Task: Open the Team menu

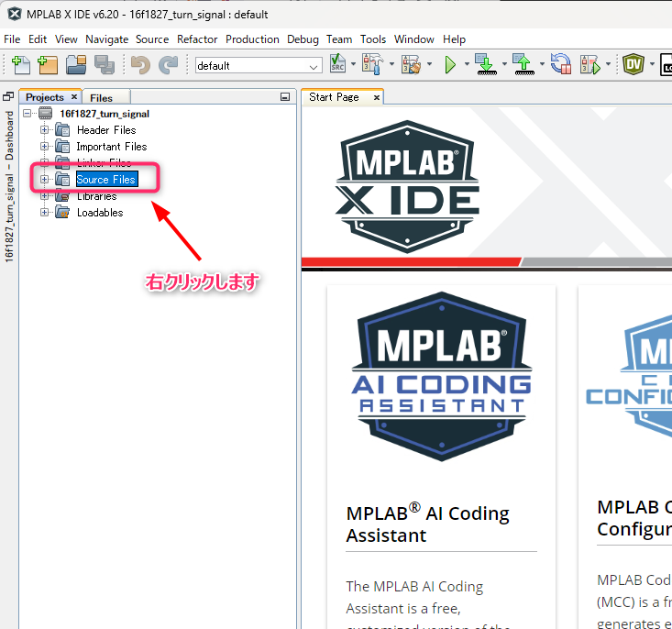Action: click(x=339, y=39)
